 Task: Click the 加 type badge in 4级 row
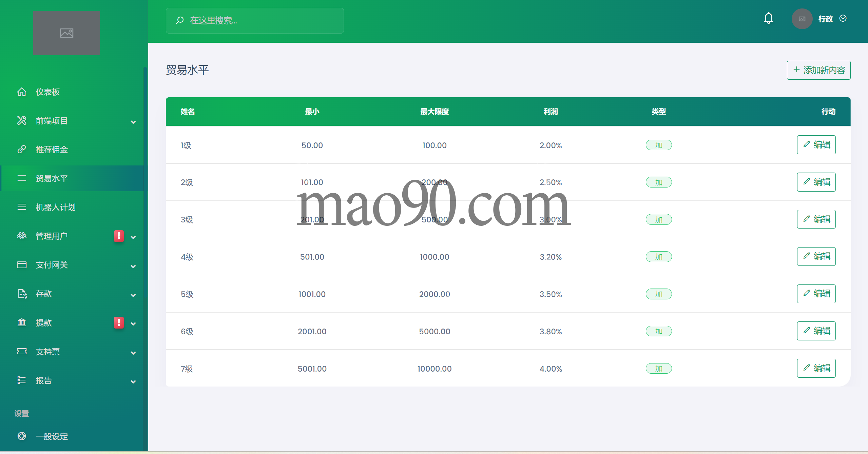tap(658, 257)
